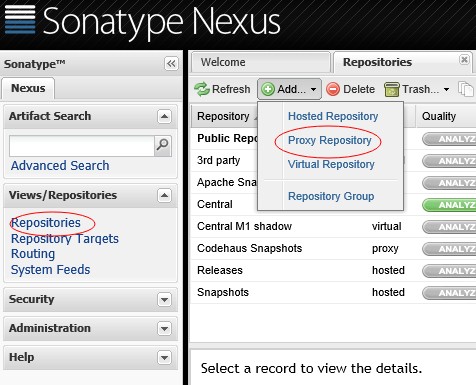This screenshot has width=476, height=385.
Task: Click the copy documents icon in toolbar
Action: [466, 89]
